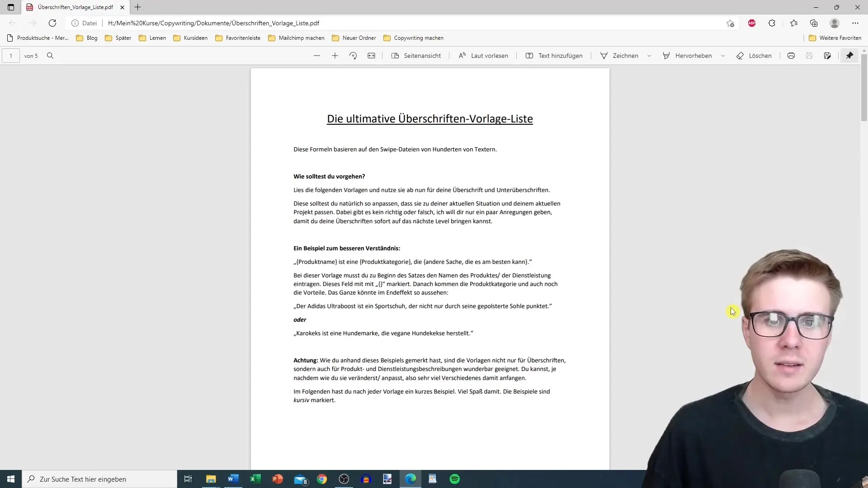Select the Löschen eraser tool
The height and width of the screenshot is (488, 868).
[754, 56]
